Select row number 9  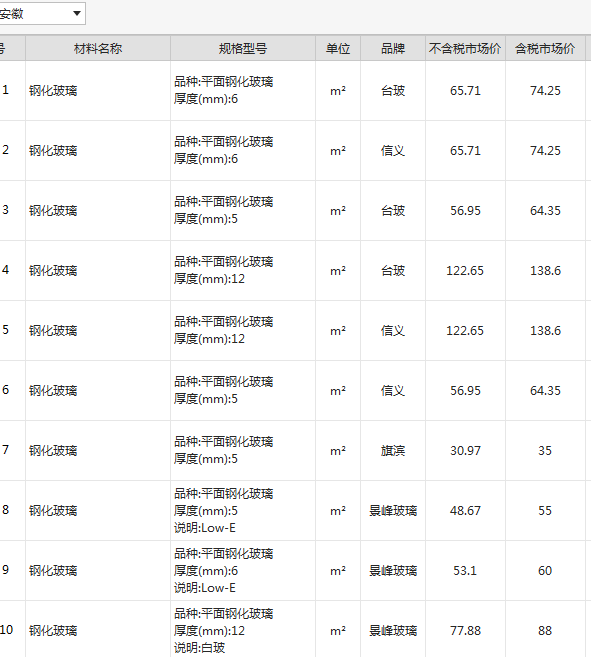[5, 569]
